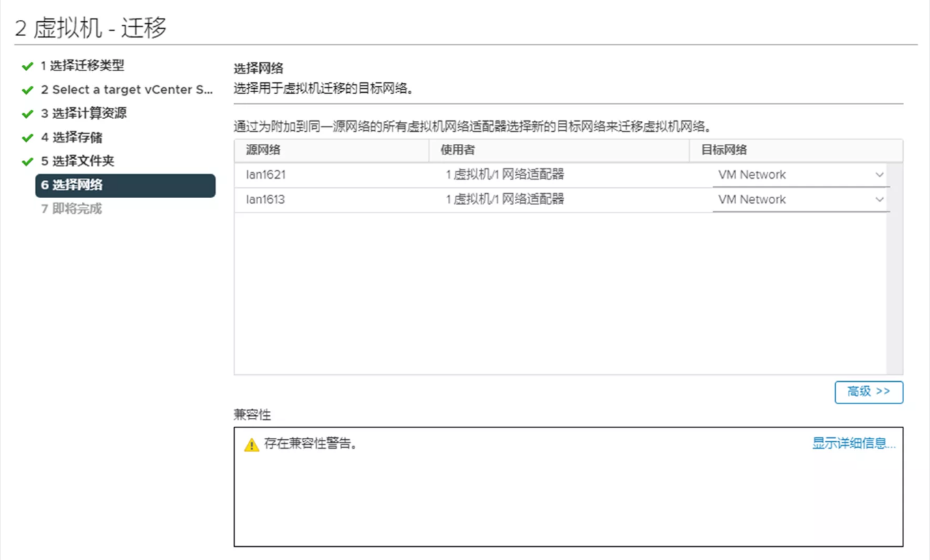Go to step 4 选择存储
Screen dimensions: 930x560
tap(72, 137)
